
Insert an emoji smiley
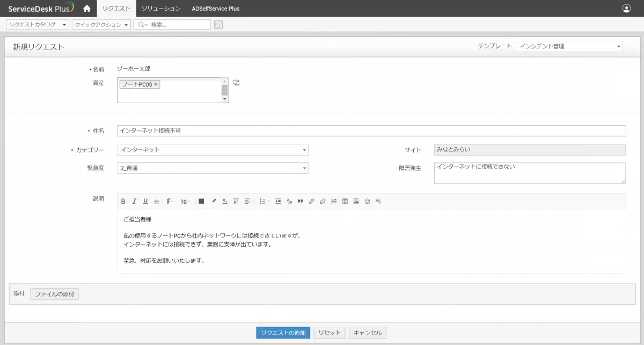point(368,202)
